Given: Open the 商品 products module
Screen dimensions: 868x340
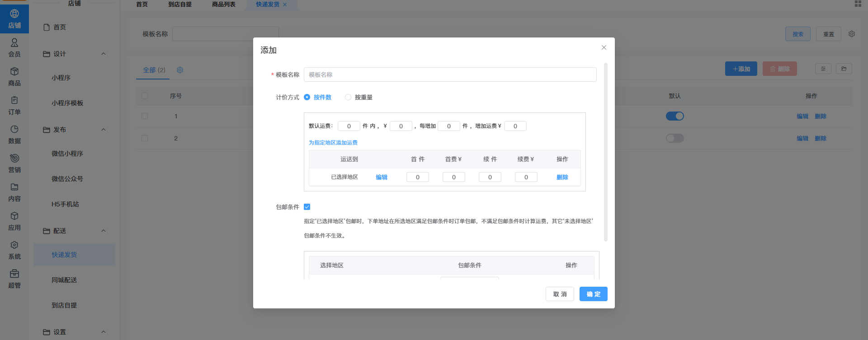Looking at the screenshot, I should pos(14,77).
